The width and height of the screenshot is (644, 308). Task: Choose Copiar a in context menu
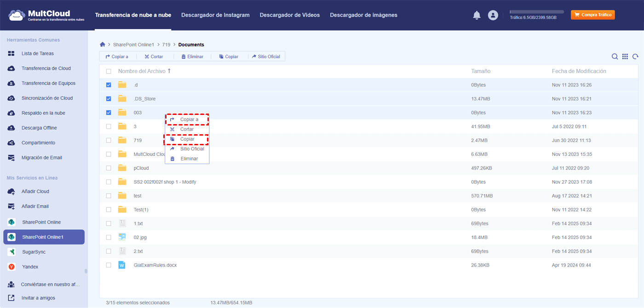point(187,120)
